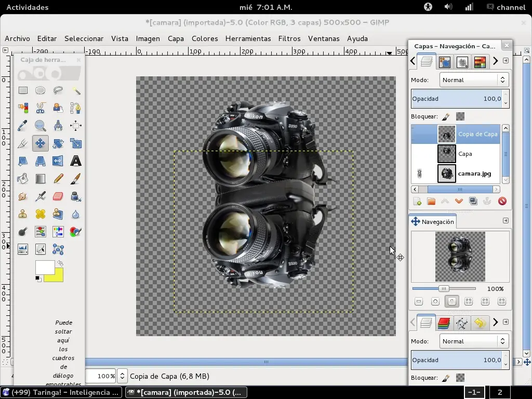Switch to the Navegación tab
Image resolution: width=532 pixels, height=399 pixels.
pyautogui.click(x=433, y=221)
